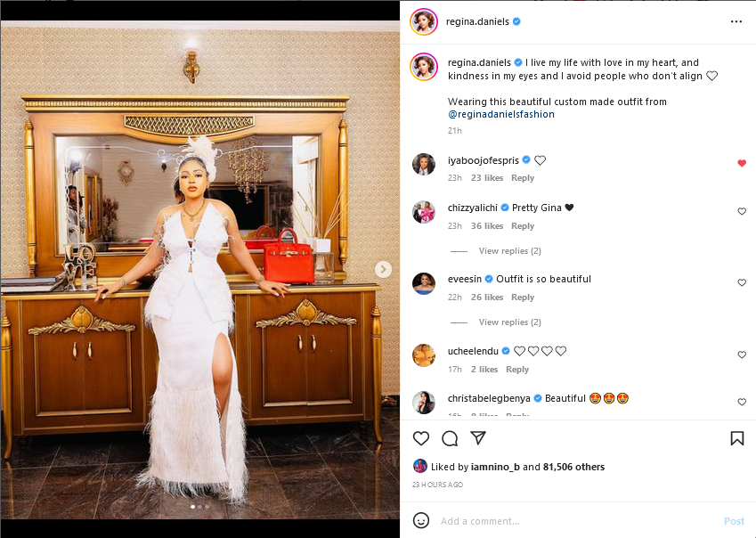This screenshot has height=538, width=756.
Task: Like ucheelendu's comment heart
Action: point(742,355)
